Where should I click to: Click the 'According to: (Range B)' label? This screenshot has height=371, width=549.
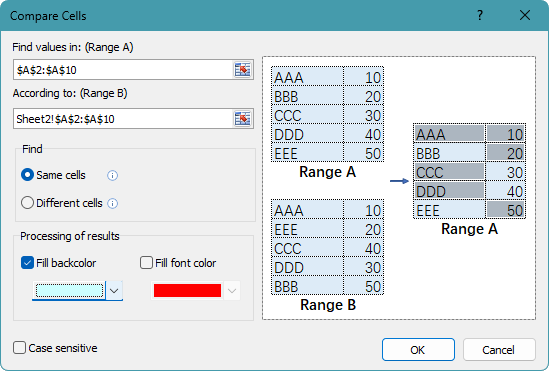[x=70, y=93]
